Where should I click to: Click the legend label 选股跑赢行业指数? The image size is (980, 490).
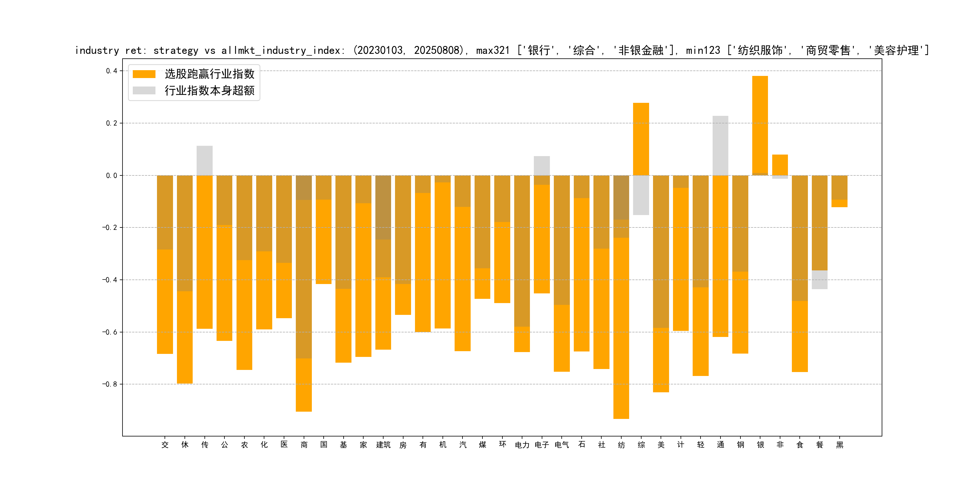point(209,74)
